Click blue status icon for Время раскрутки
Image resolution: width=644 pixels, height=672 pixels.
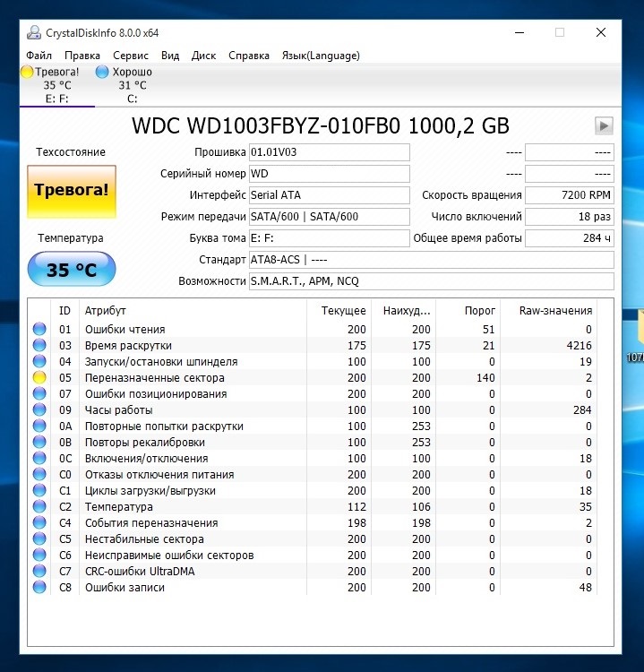pyautogui.click(x=39, y=346)
